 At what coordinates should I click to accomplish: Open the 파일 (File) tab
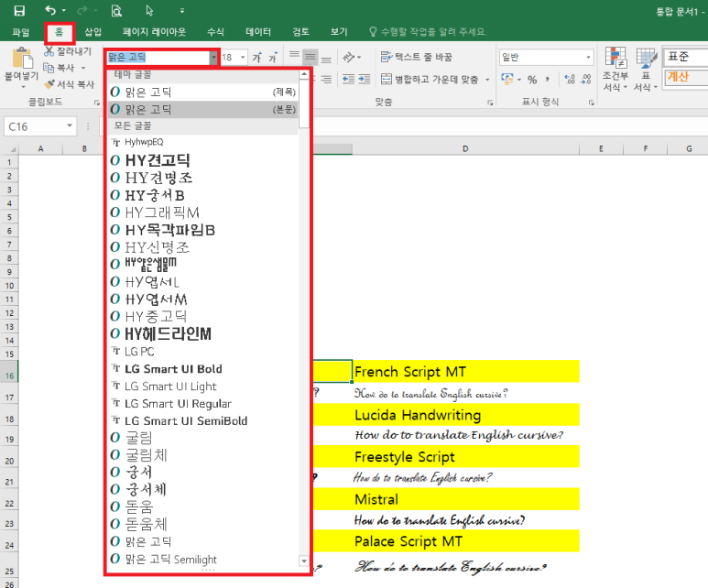pyautogui.click(x=21, y=32)
